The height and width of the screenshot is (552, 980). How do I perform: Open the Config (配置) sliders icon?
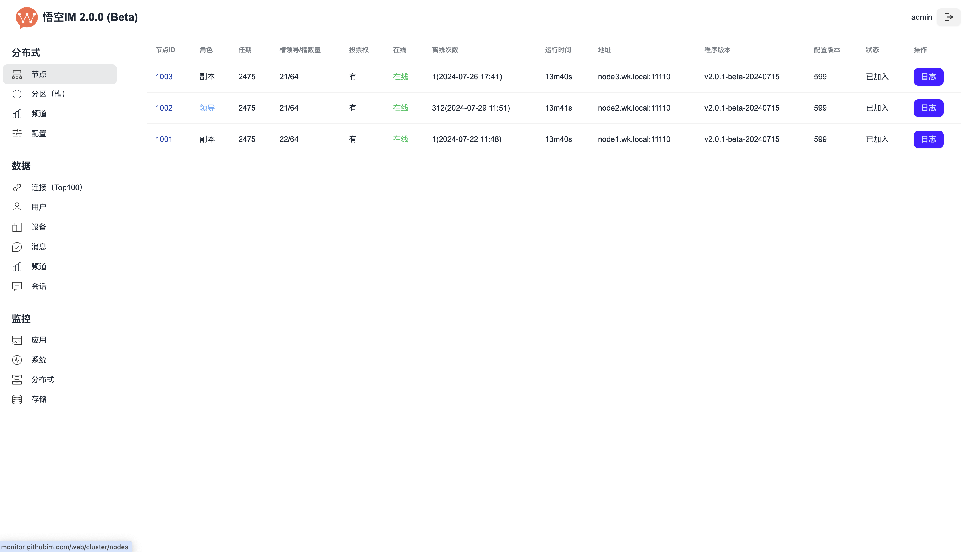pyautogui.click(x=17, y=134)
